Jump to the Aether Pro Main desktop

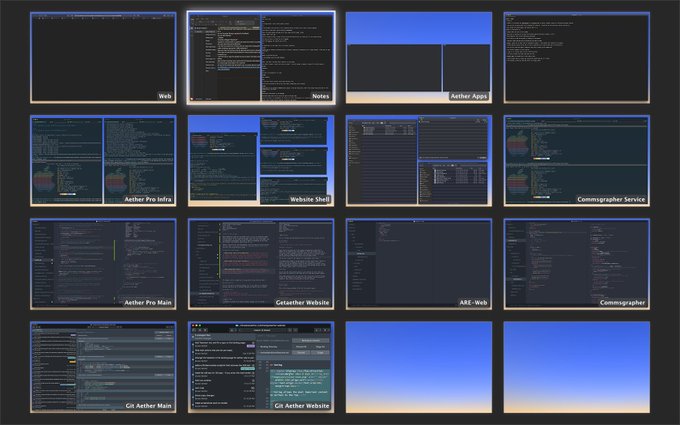(103, 264)
